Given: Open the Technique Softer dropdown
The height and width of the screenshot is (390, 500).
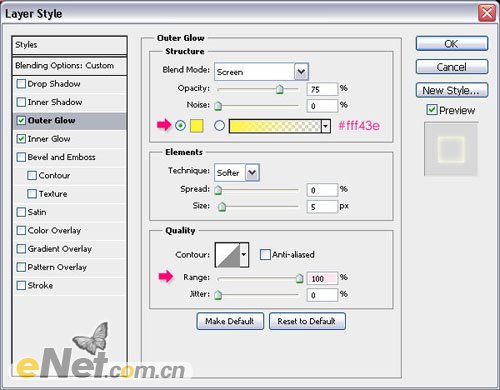Looking at the screenshot, I should tap(237, 172).
